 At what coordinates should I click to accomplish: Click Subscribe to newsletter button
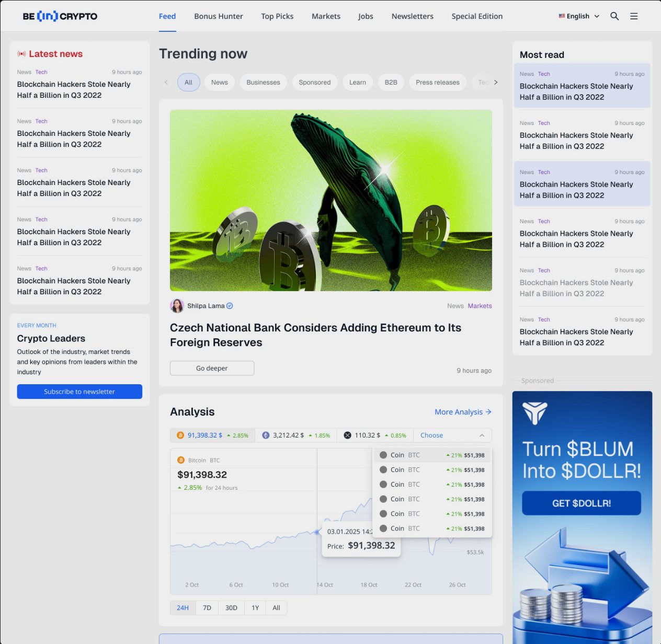click(79, 392)
